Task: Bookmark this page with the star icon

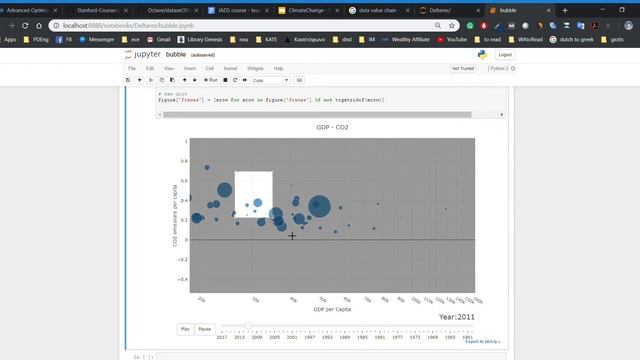Action: pos(452,26)
